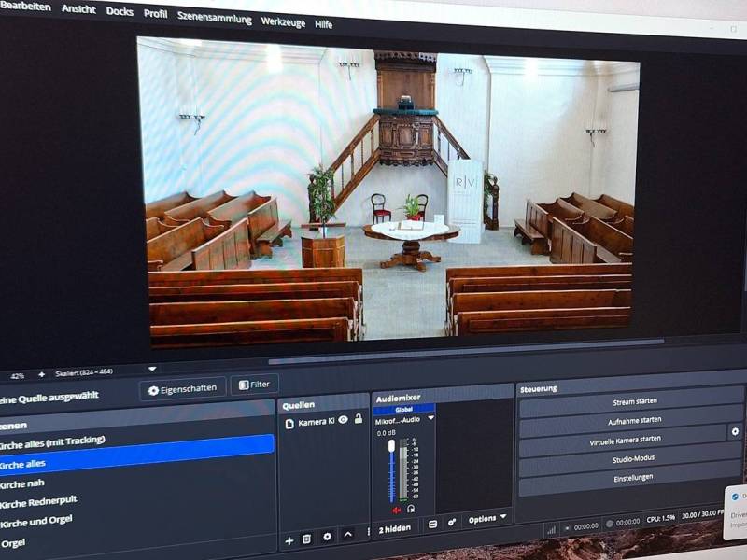Click the move-up arrow in the Quellen toolbar

346,535
